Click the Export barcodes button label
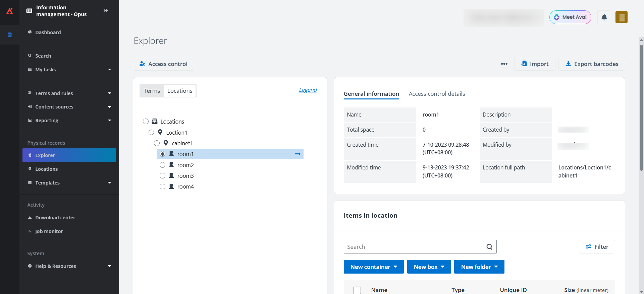Screen dimensions: 644x294 coord(596,64)
